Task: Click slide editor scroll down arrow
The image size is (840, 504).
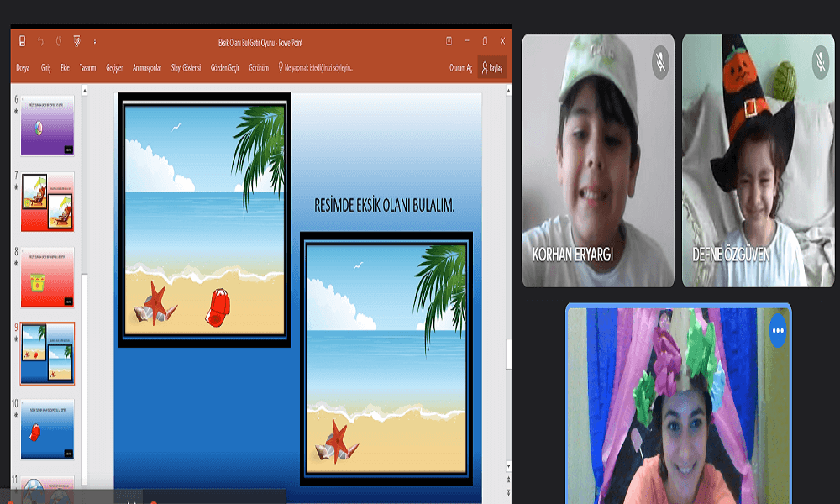Action: click(x=508, y=466)
